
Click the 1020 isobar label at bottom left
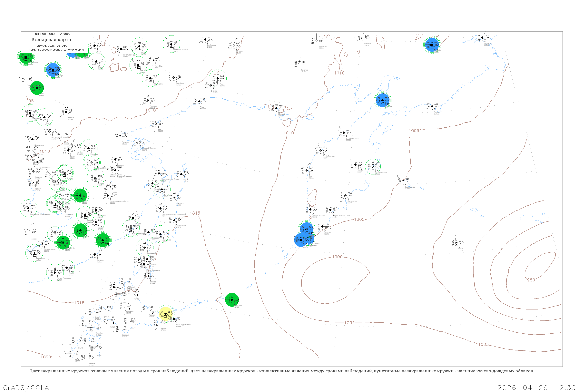[x=46, y=357]
